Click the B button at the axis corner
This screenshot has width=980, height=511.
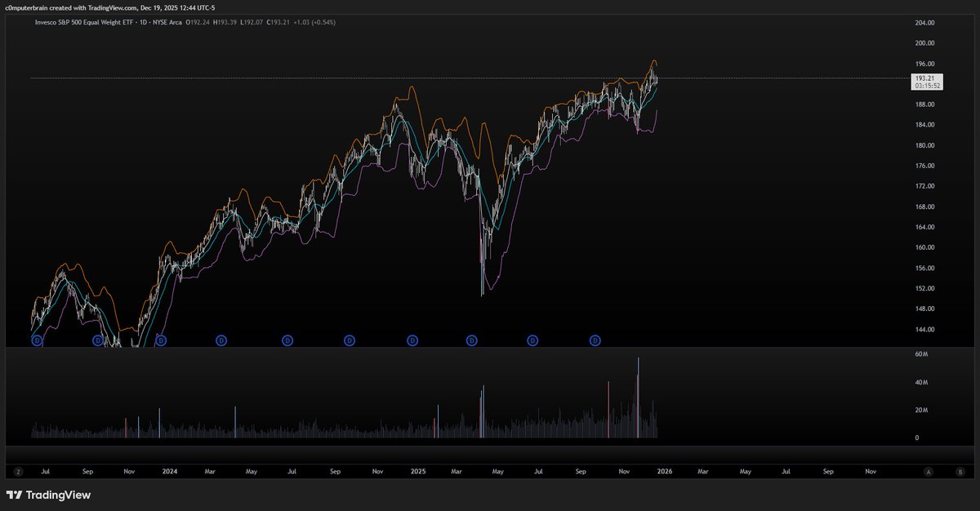(960, 471)
